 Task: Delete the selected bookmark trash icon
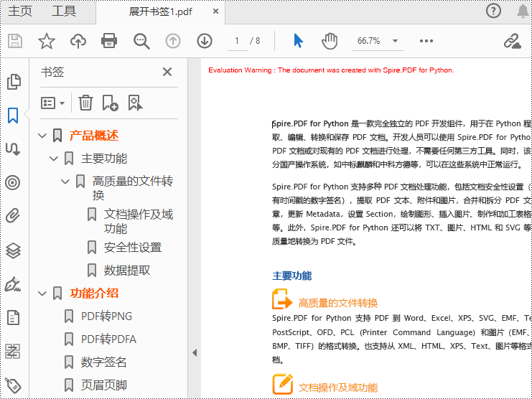point(85,103)
